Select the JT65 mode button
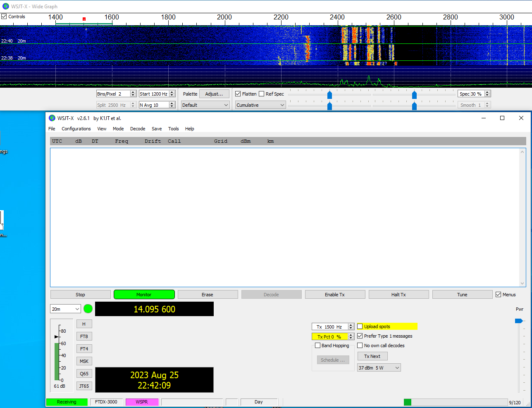 pyautogui.click(x=84, y=386)
